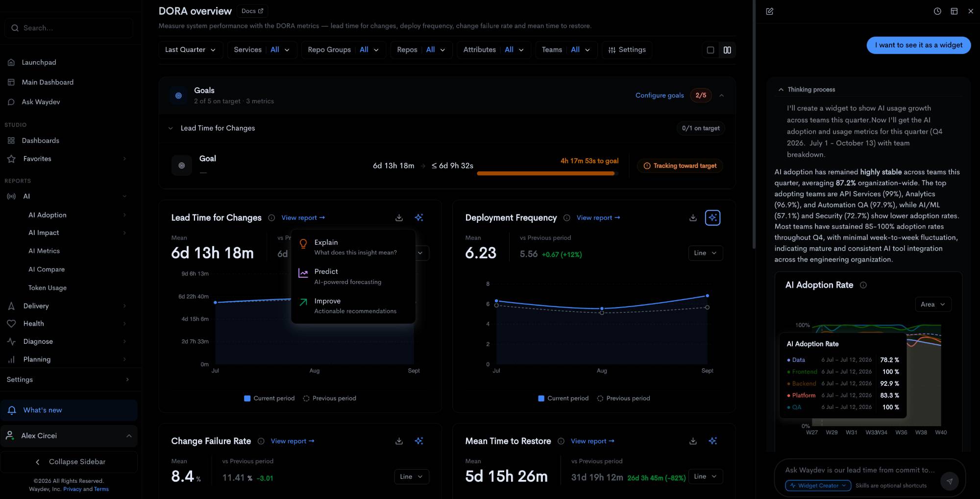Click the AI sparkle icon on Change Failure Rate
980x499 pixels.
(419, 441)
